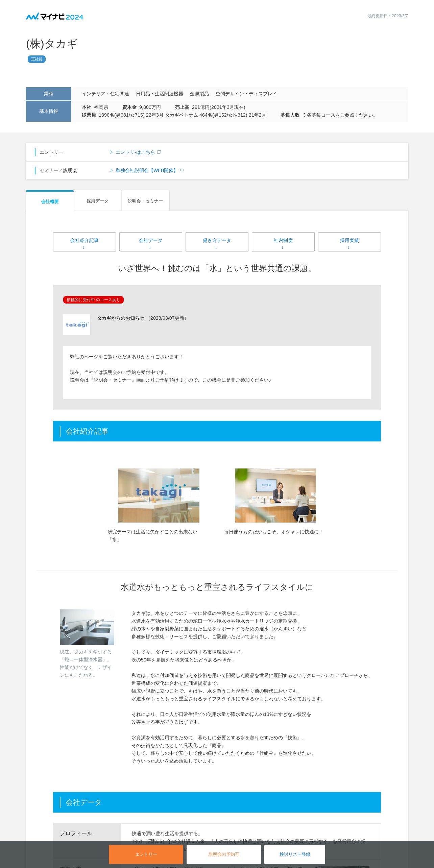Screen dimensions: 434x868
Task: Click the 基本情報 label cell
Action: (x=48, y=111)
